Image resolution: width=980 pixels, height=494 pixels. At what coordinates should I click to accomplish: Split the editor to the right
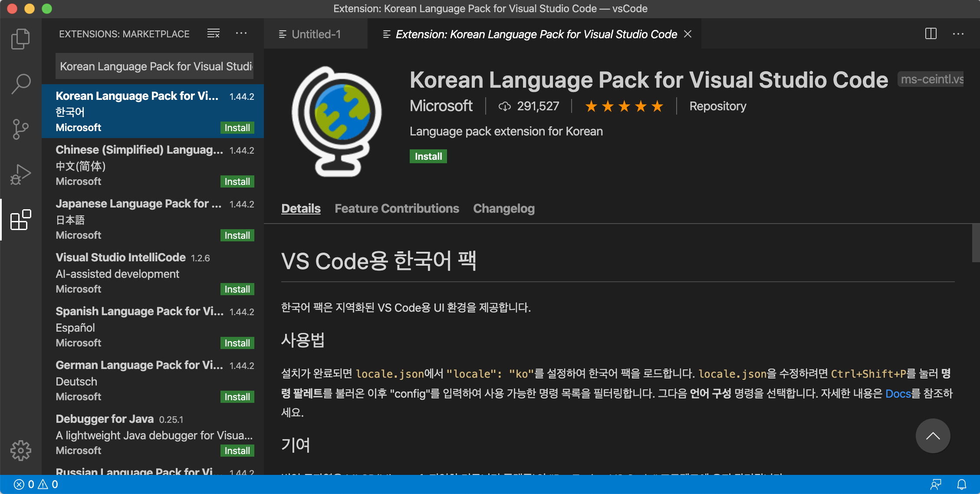click(931, 33)
